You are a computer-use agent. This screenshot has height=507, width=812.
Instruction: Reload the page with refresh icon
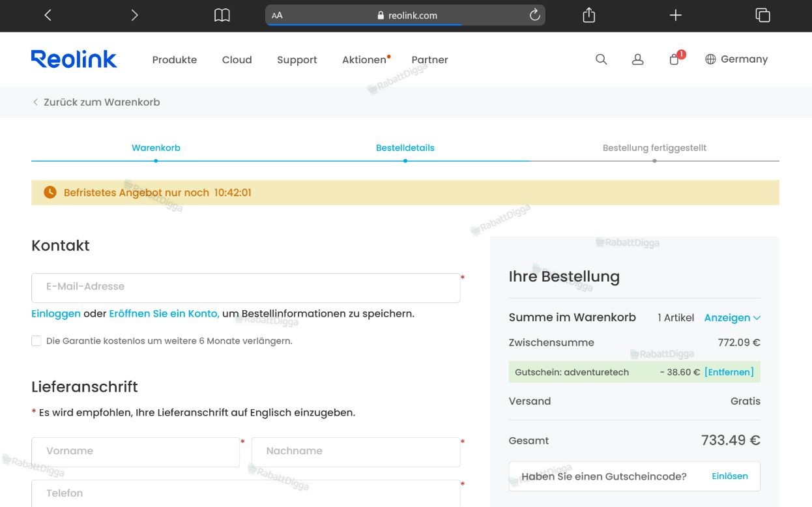tap(535, 15)
